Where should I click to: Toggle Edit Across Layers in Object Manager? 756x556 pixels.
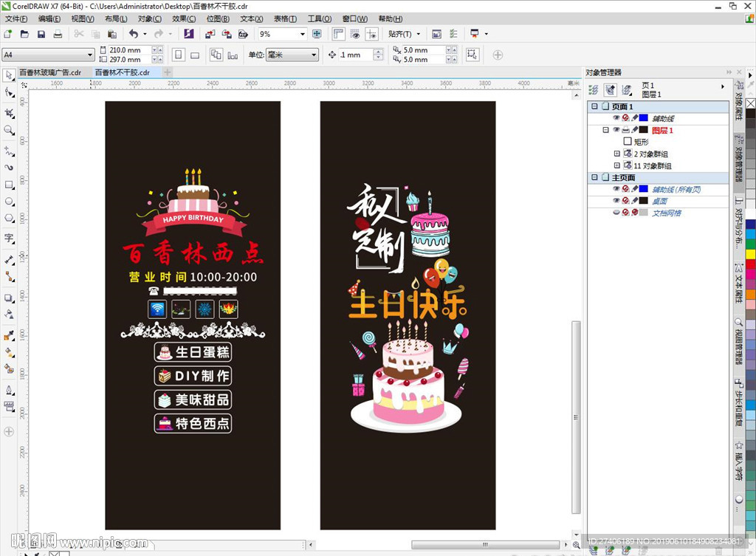(x=611, y=89)
